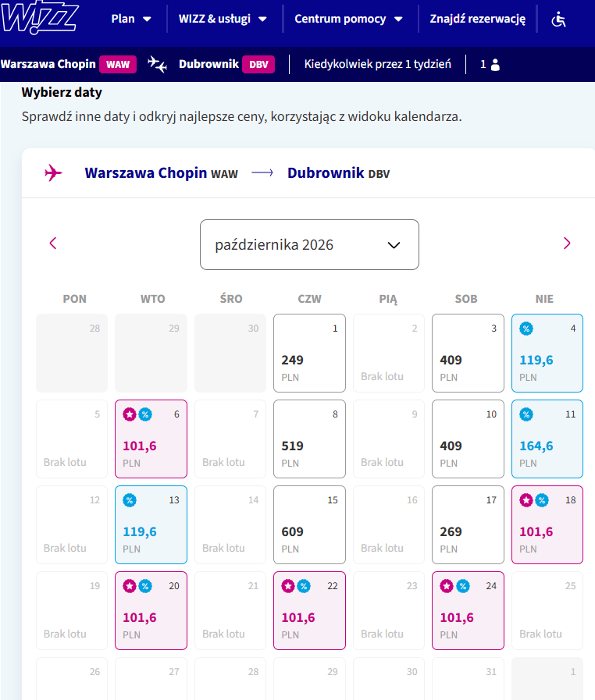595x700 pixels.
Task: Edit origin Warszawa Chopin WAW
Action: (69, 64)
